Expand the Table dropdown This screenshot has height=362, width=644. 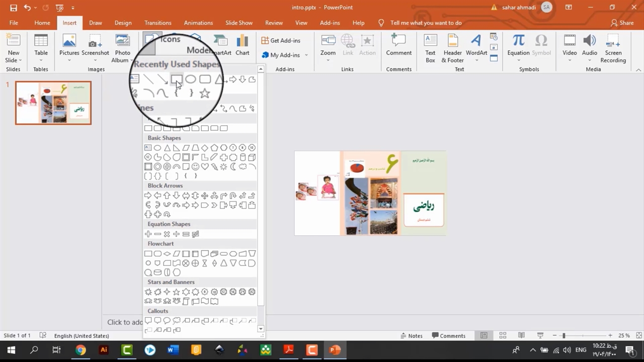[41, 60]
